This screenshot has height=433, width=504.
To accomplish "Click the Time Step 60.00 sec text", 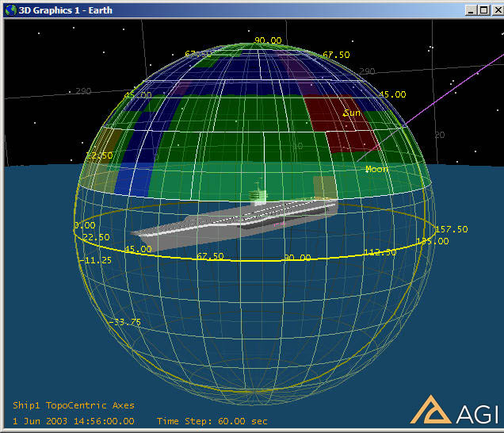I will 212,421.
